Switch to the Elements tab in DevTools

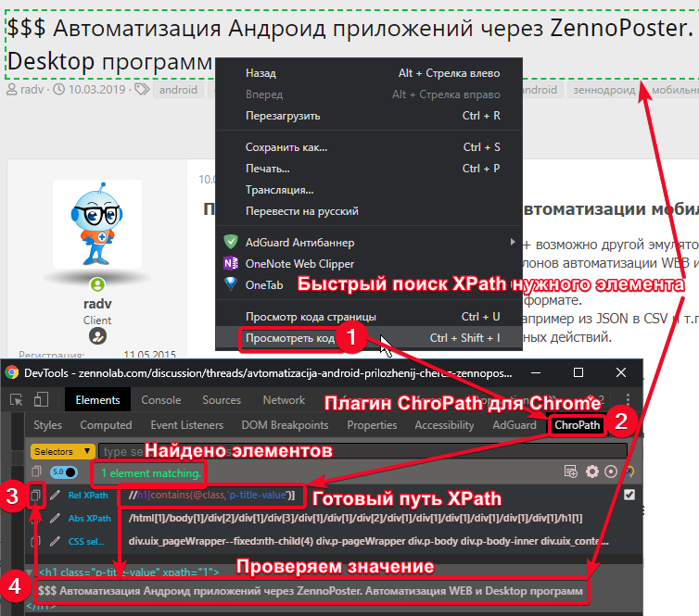pos(97,400)
